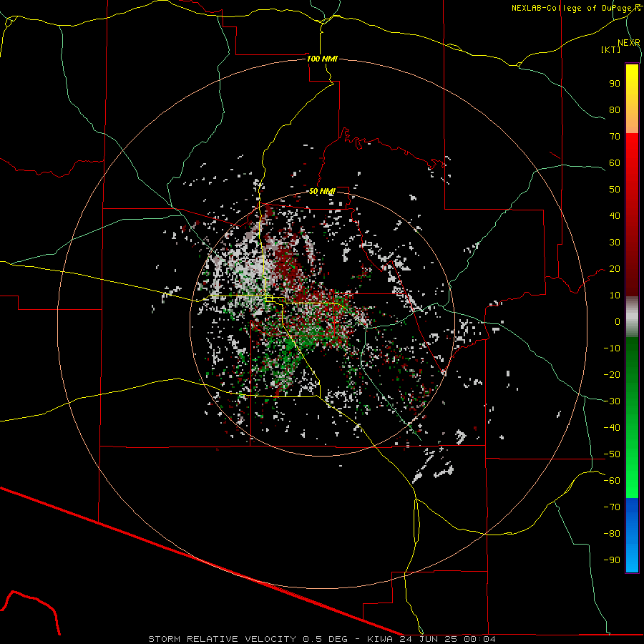Image resolution: width=644 pixels, height=644 pixels.
Task: Click the 0 value on velocity scale
Action: click(618, 321)
